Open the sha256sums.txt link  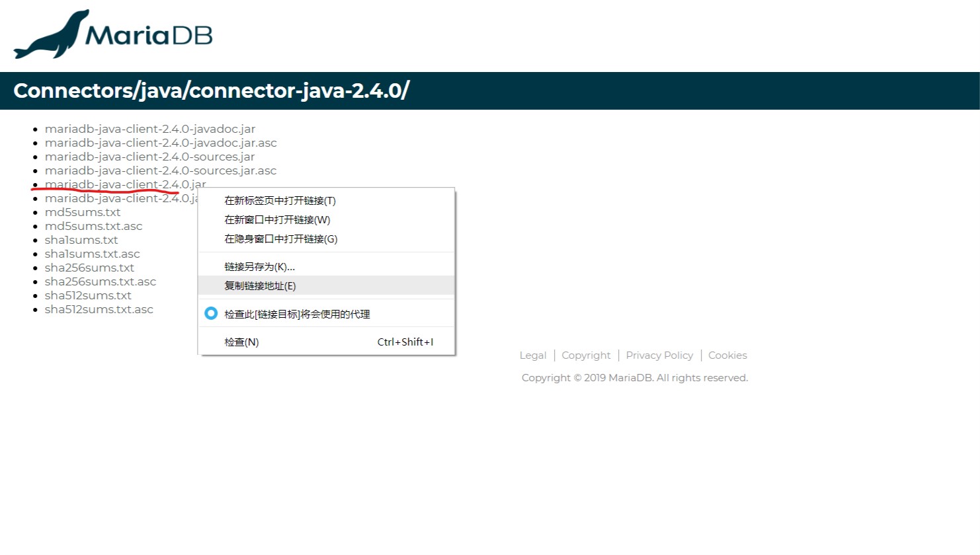tap(89, 267)
